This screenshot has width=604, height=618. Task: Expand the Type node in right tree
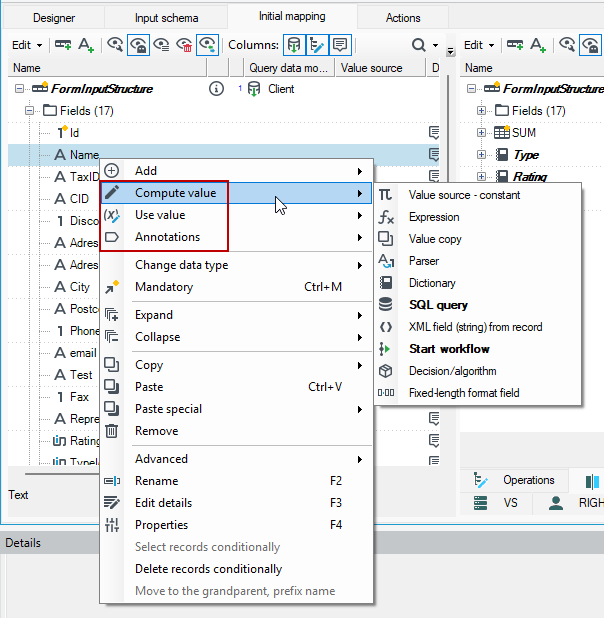(x=481, y=154)
